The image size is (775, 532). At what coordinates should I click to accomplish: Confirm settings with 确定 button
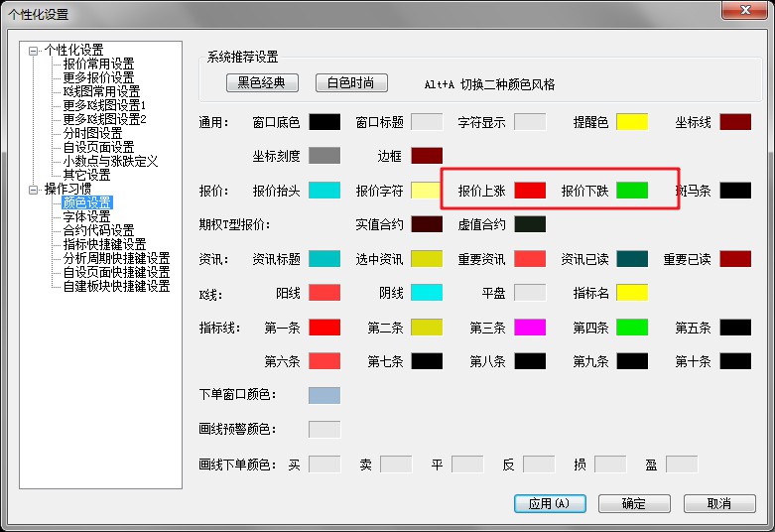coord(633,503)
